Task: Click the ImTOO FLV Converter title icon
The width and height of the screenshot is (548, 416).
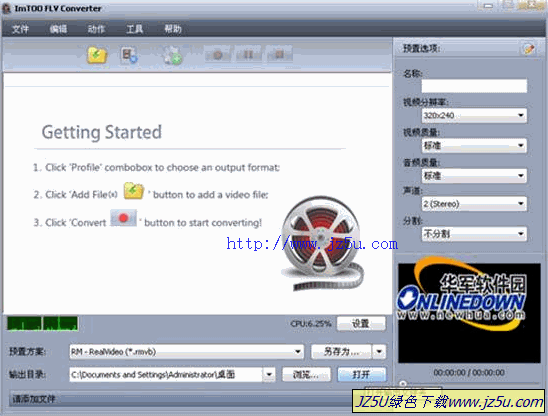Action: [7, 8]
